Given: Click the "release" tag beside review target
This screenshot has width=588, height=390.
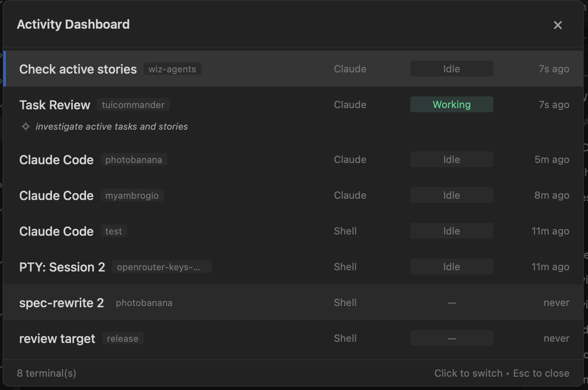Looking at the screenshot, I should point(122,338).
